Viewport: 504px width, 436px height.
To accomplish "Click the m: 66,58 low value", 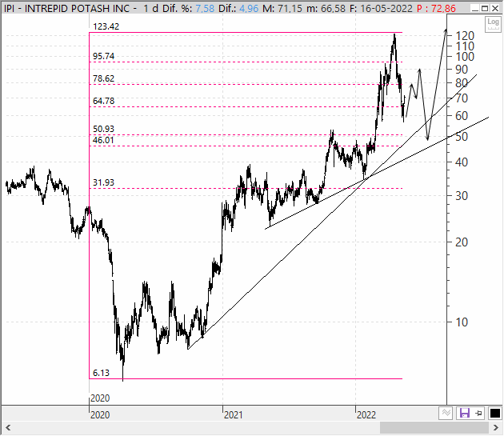I will [x=326, y=8].
